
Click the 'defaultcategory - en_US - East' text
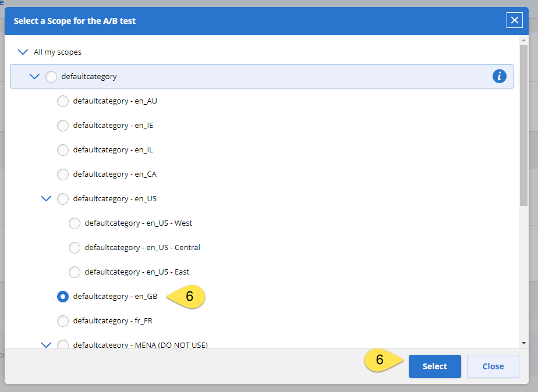[137, 272]
